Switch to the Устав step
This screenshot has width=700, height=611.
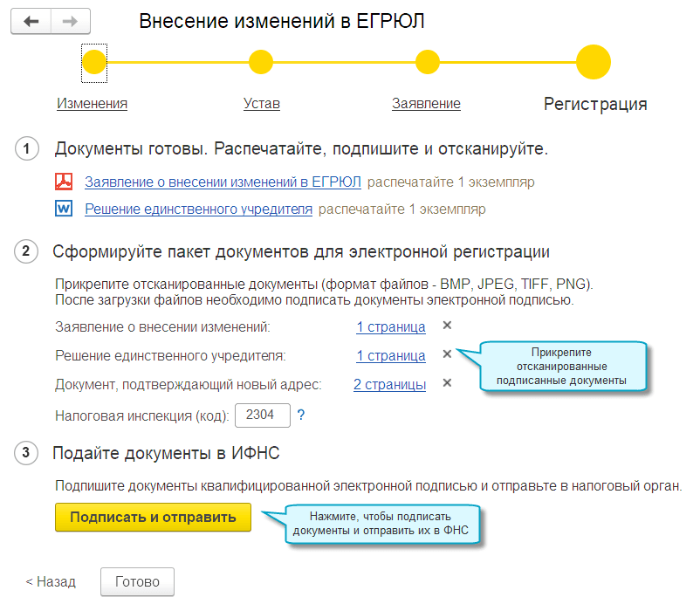point(260,102)
